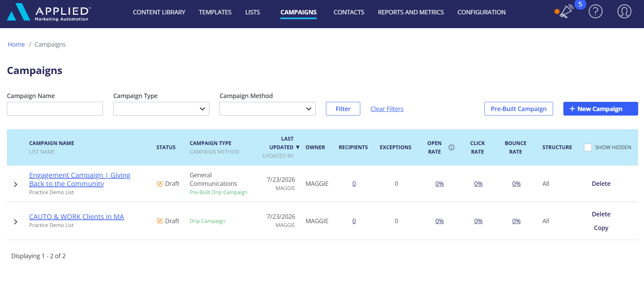Open the Configuration menu
Image resolution: width=644 pixels, height=299 pixels.
click(x=481, y=12)
